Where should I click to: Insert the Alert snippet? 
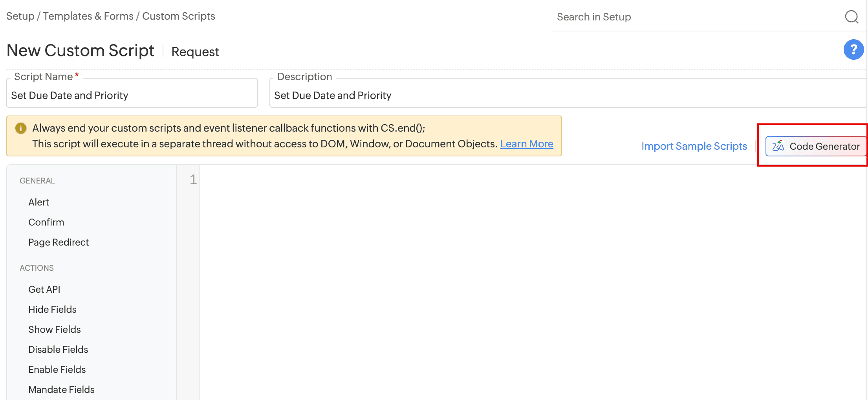[38, 202]
